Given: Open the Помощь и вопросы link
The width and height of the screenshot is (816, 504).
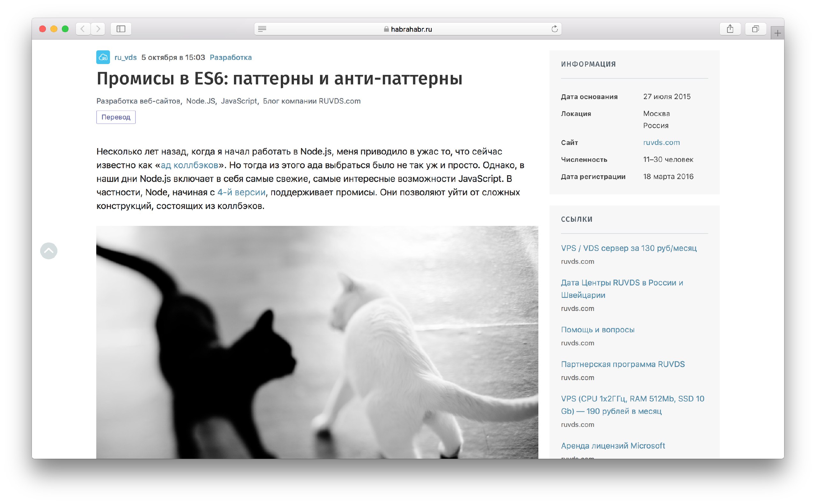Looking at the screenshot, I should (x=598, y=330).
